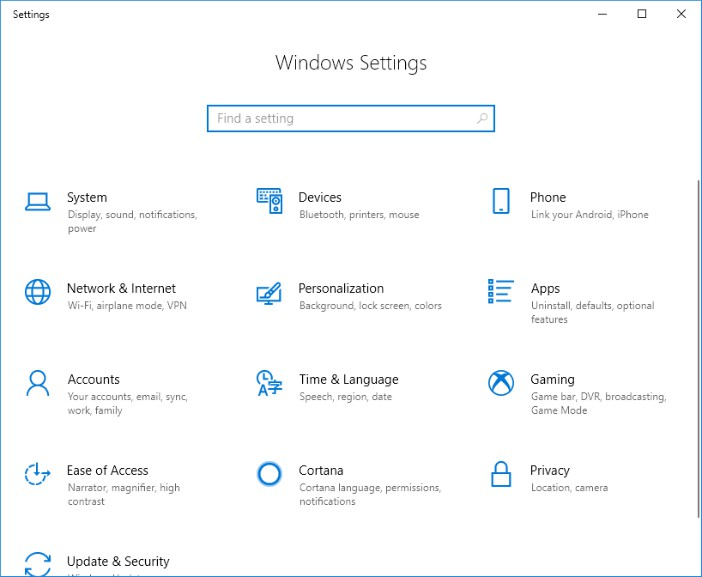Maximize the Settings window
Screen dimensions: 702x577
[x=642, y=14]
